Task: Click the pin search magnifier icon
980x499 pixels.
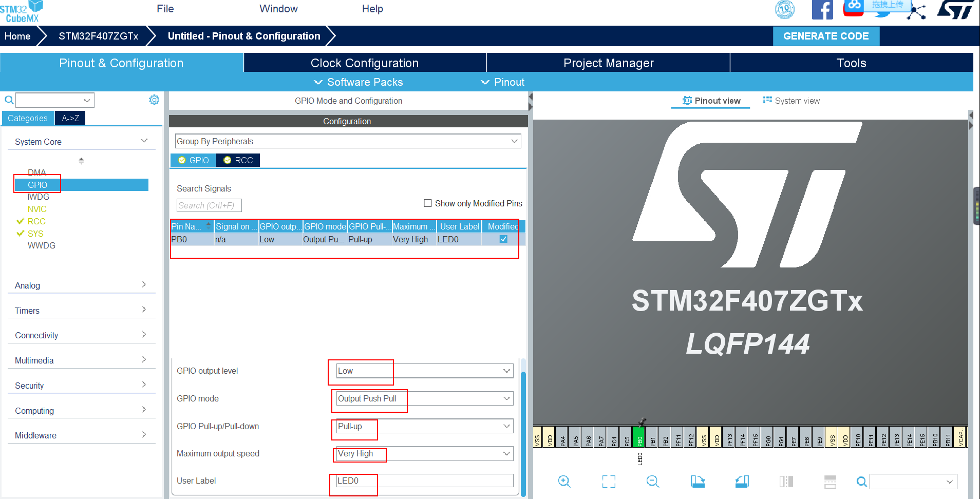Action: [x=862, y=482]
